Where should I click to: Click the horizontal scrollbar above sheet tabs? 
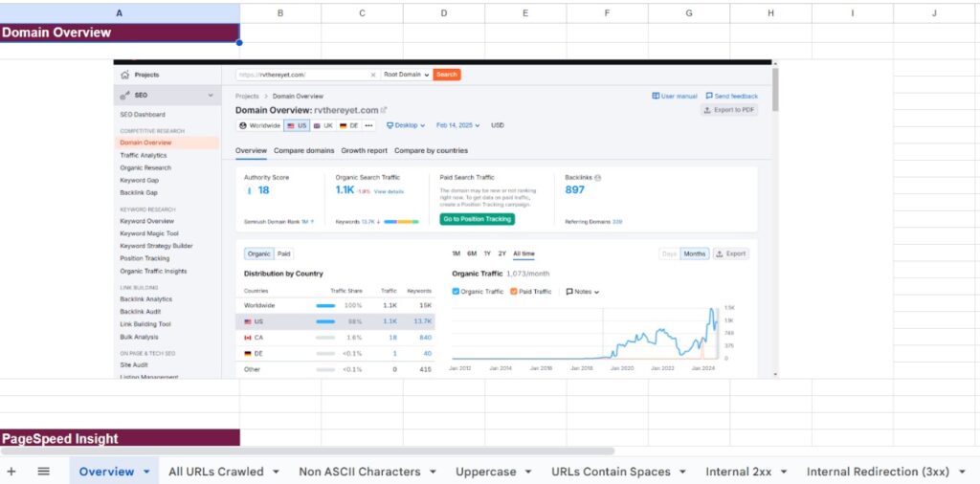(306, 451)
